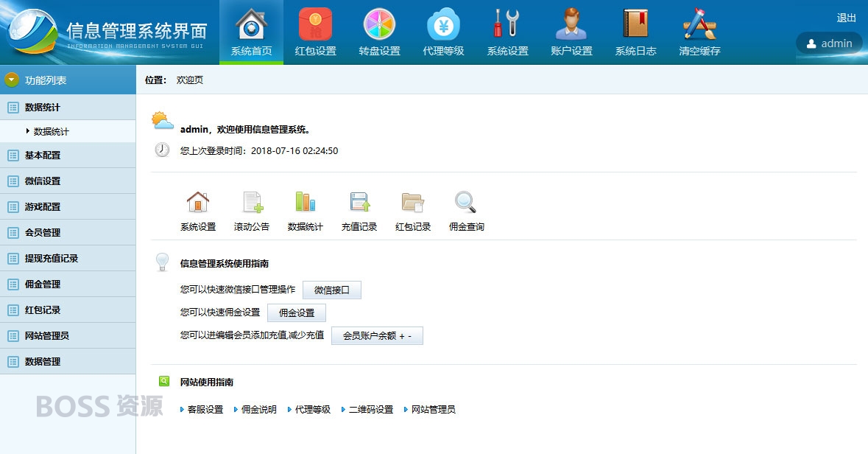Select 红包设置 label in top navigation
The image size is (868, 454).
coord(316,51)
